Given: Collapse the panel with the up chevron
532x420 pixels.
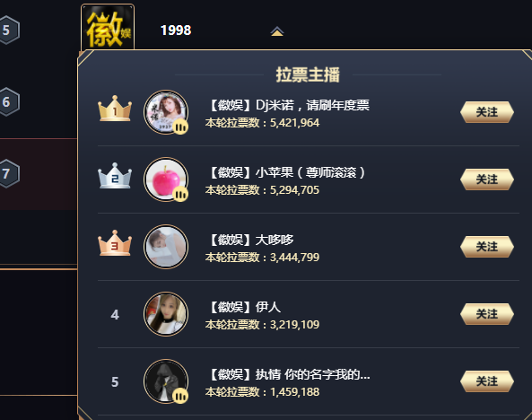Looking at the screenshot, I should pyautogui.click(x=277, y=31).
